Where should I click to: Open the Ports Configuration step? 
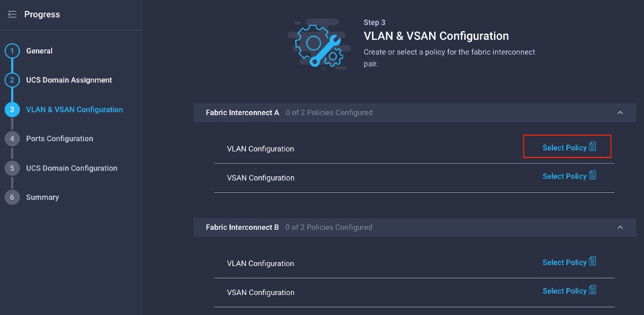pyautogui.click(x=59, y=139)
